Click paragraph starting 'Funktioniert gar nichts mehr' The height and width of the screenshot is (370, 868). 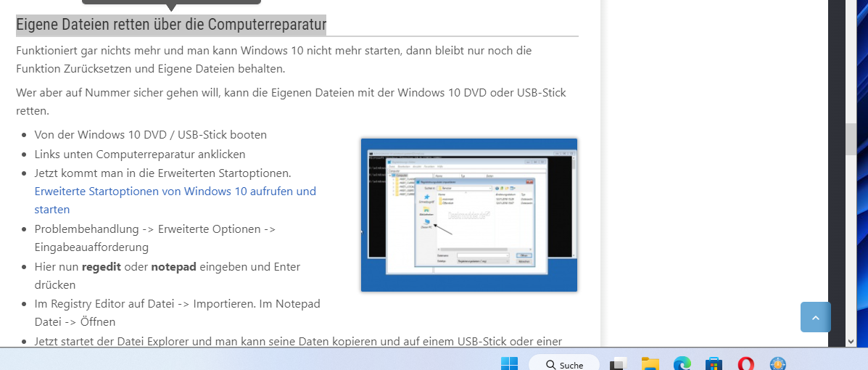[x=274, y=59]
